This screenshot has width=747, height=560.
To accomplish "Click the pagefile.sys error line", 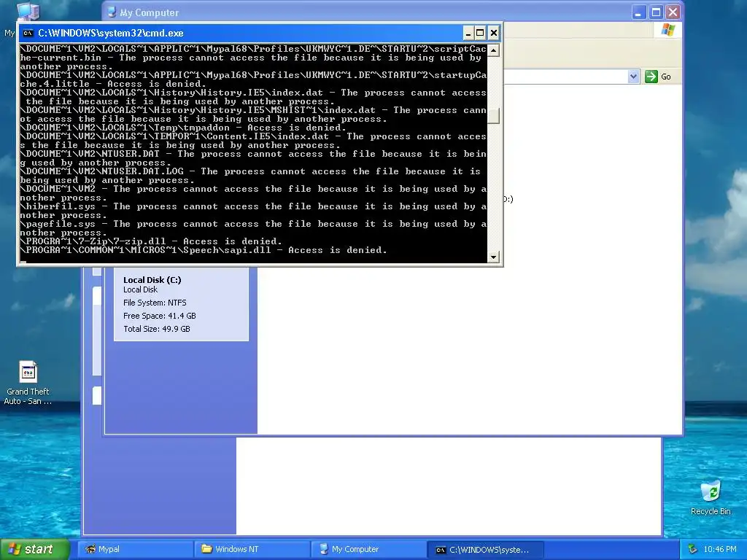I will (253, 228).
